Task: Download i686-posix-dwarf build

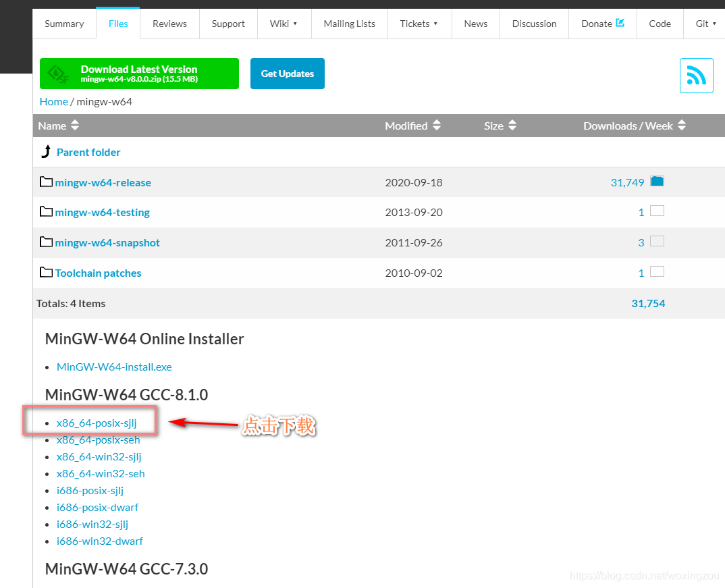Action: point(97,508)
